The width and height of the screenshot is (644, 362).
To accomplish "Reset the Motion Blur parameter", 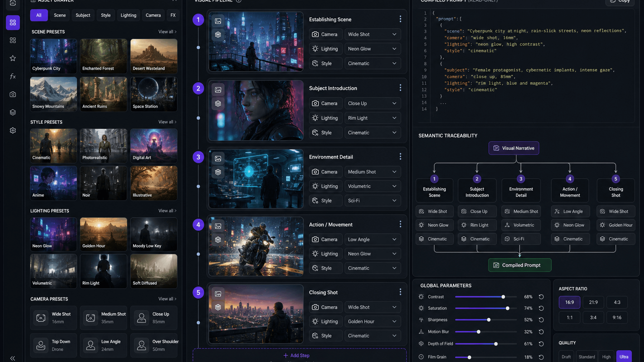I will pos(541,332).
